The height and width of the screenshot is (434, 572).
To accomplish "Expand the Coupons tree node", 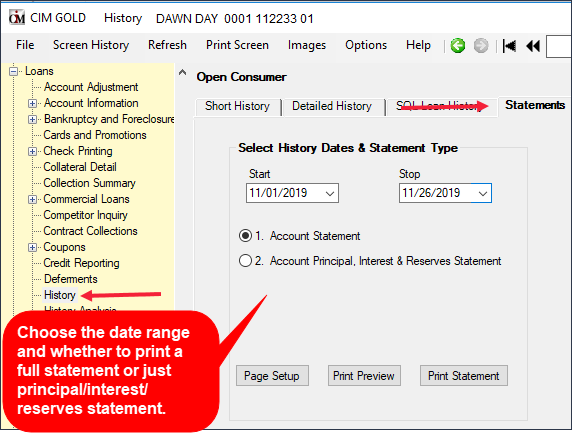I will [x=32, y=247].
